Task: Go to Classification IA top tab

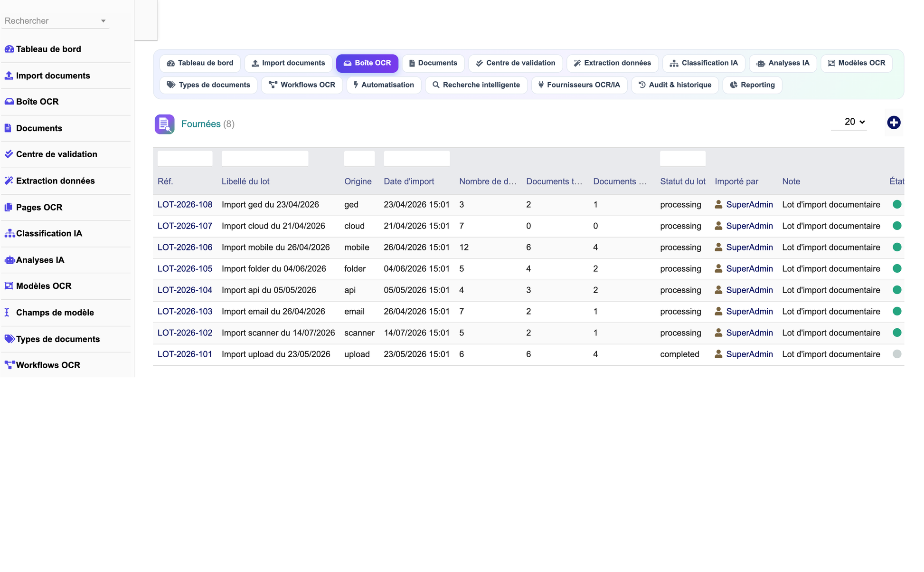Action: tap(704, 63)
